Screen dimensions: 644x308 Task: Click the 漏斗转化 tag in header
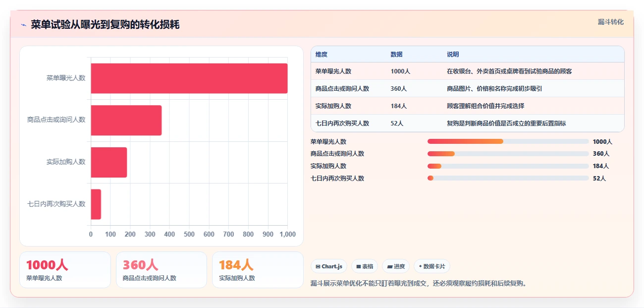610,22
